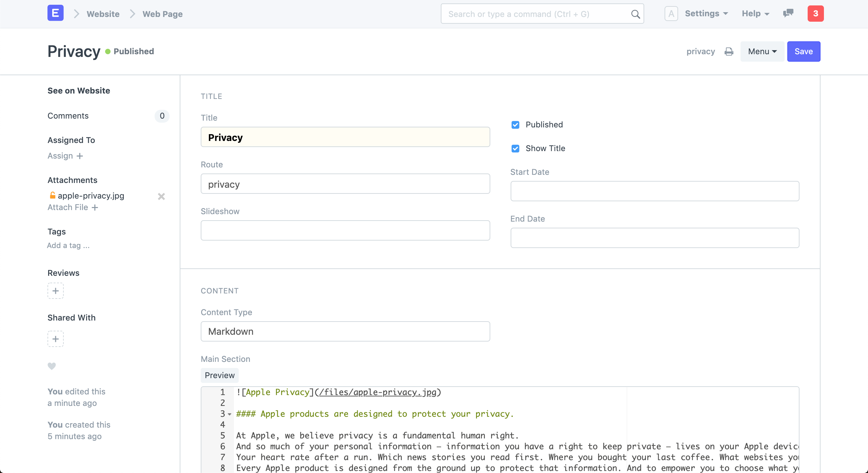The height and width of the screenshot is (473, 868).
Task: Click the user avatar icon in top bar
Action: 672,14
